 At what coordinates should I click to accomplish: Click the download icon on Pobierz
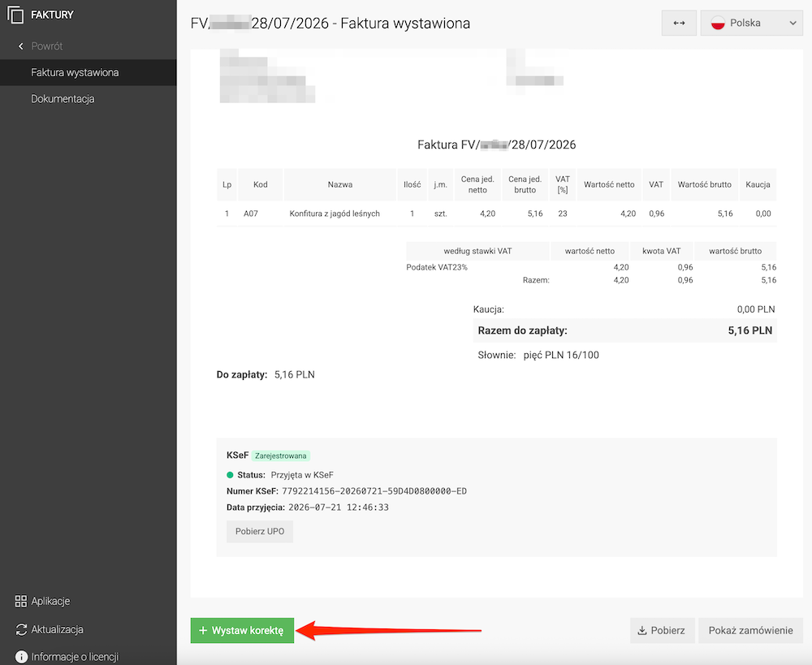pos(642,630)
